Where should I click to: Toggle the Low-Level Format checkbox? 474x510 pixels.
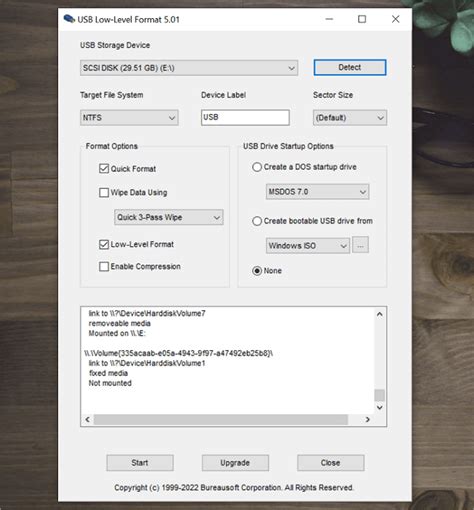[104, 244]
